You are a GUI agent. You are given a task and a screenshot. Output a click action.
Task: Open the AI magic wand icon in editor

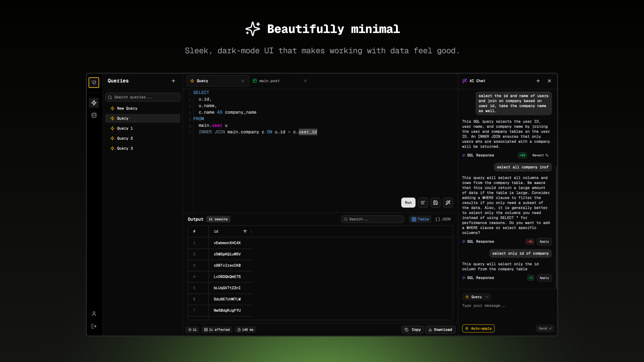click(448, 203)
